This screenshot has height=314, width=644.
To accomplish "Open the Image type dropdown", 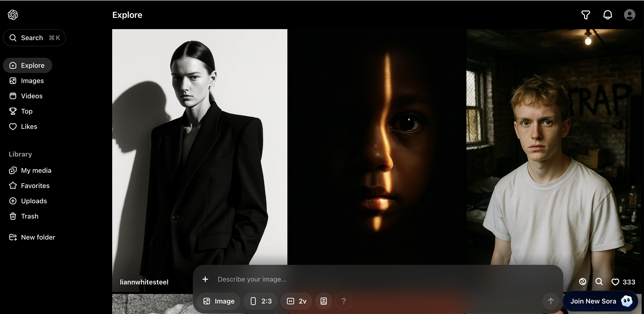I will [x=219, y=301].
